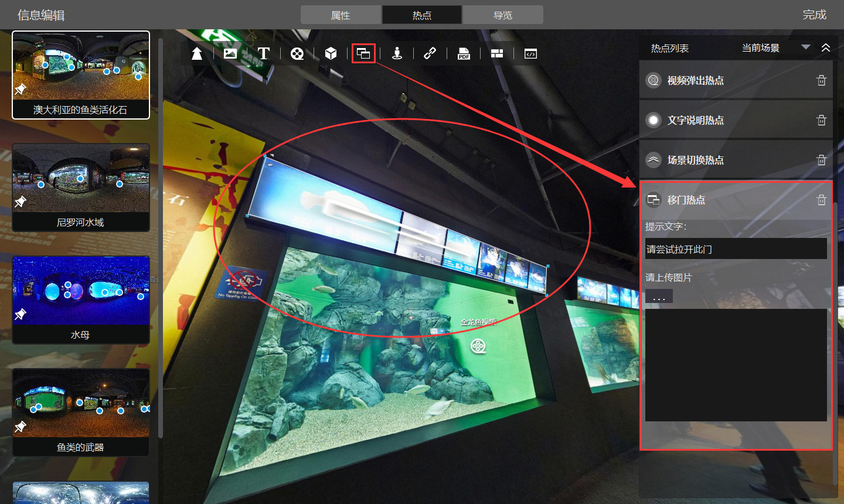Screen dimensions: 844x504
Task: Select the embed code hotspot tool
Action: click(x=530, y=54)
